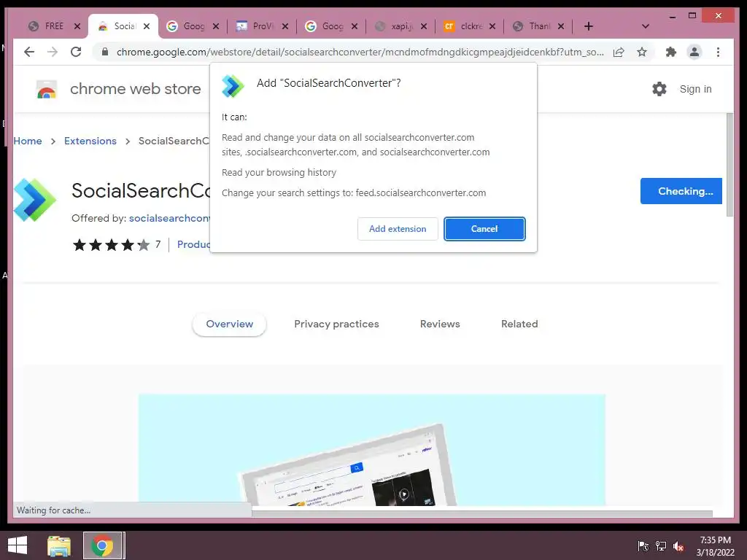747x560 pixels.
Task: Click Add extension in dialog
Action: tap(398, 229)
